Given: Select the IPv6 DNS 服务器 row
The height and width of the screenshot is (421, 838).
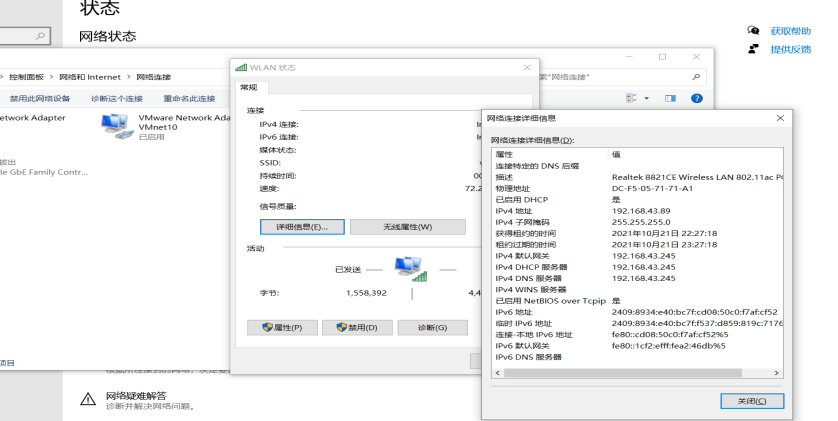Looking at the screenshot, I should tap(638, 357).
